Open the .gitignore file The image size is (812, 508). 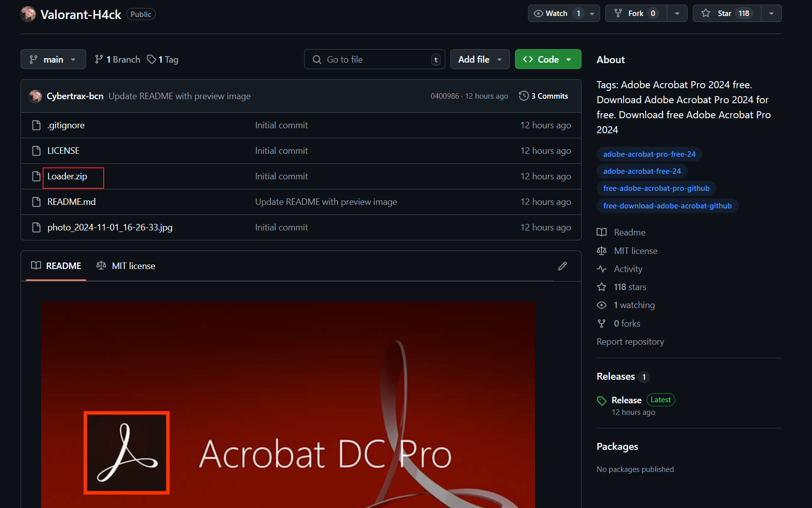66,125
